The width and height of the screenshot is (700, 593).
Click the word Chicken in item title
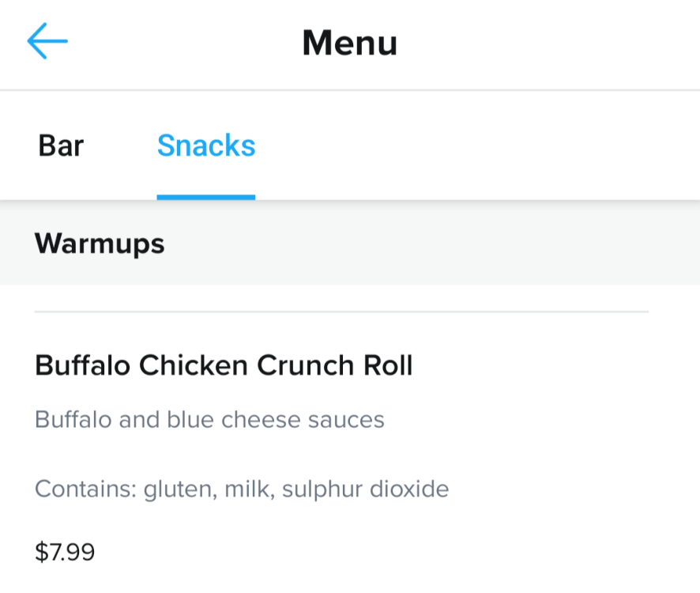[194, 365]
